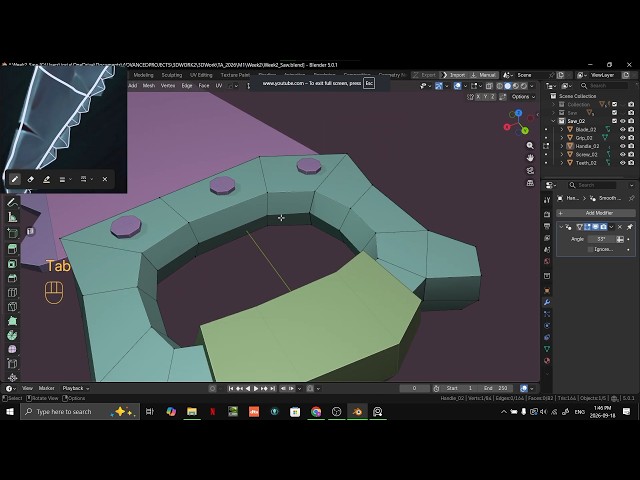
Task: Select the Knife tool
Action: 12,307
